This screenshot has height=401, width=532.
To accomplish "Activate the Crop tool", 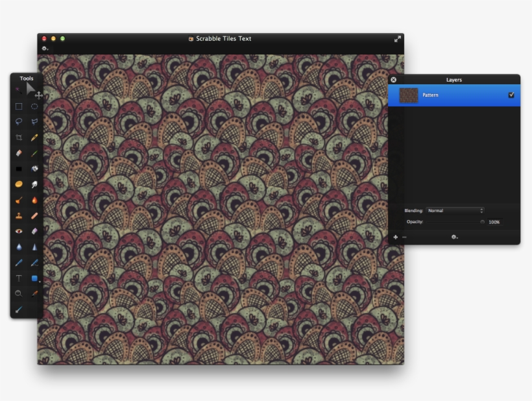I will [x=19, y=138].
